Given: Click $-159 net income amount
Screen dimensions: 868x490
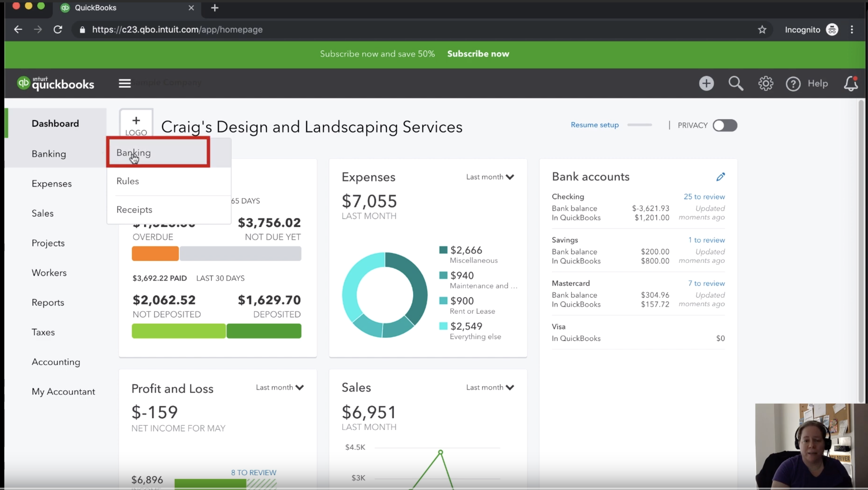Looking at the screenshot, I should click(x=154, y=412).
